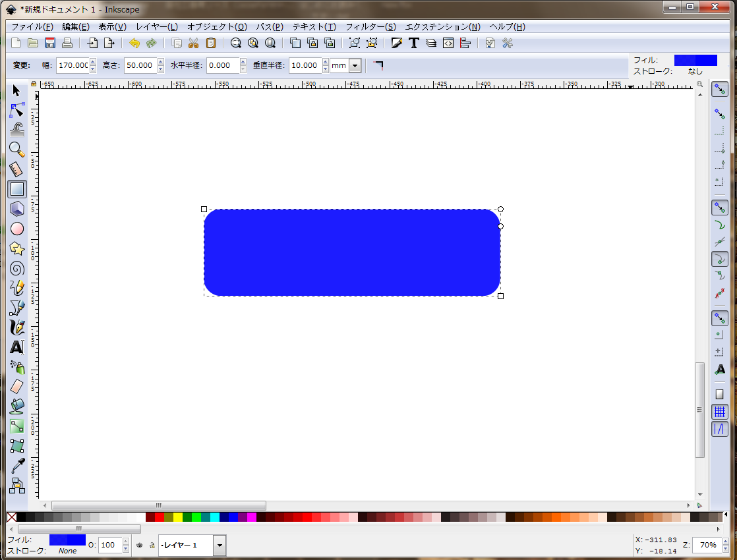Select the Spiral tool in toolbox

17,268
